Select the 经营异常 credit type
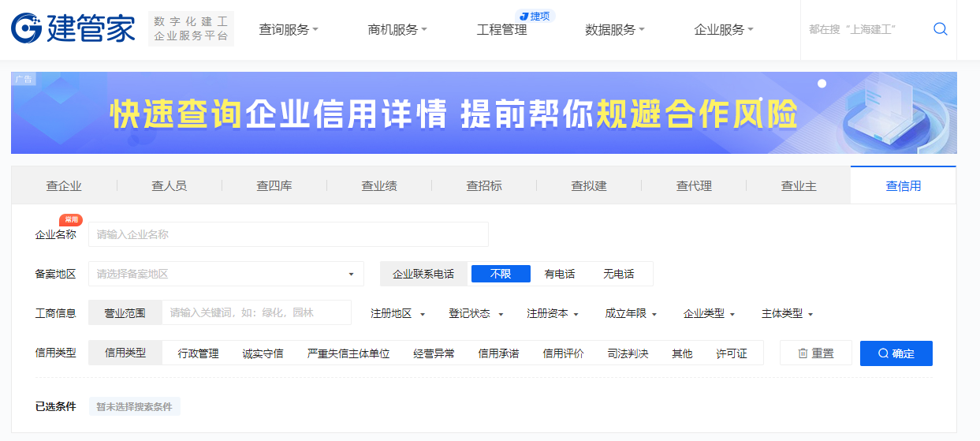Screen dimensions: 980x441 pos(434,353)
